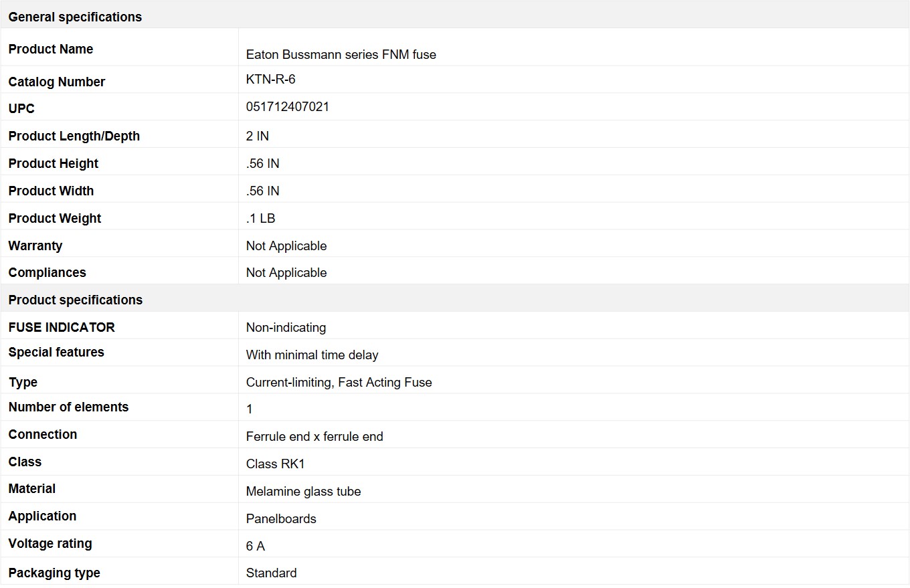
Task: Select the UPC value '051712407021'
Action: click(x=288, y=106)
